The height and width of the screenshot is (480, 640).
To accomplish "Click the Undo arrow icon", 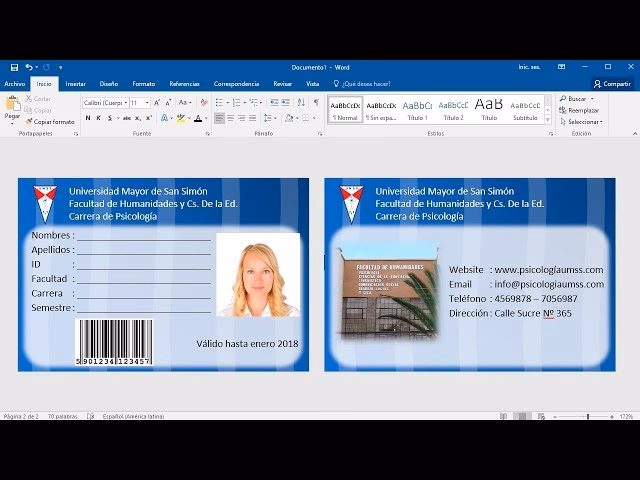I will [27, 67].
